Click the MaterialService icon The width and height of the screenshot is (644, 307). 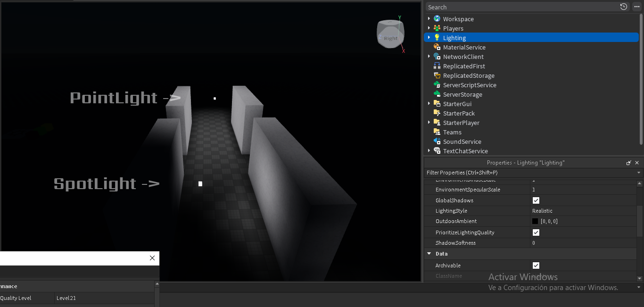point(437,47)
